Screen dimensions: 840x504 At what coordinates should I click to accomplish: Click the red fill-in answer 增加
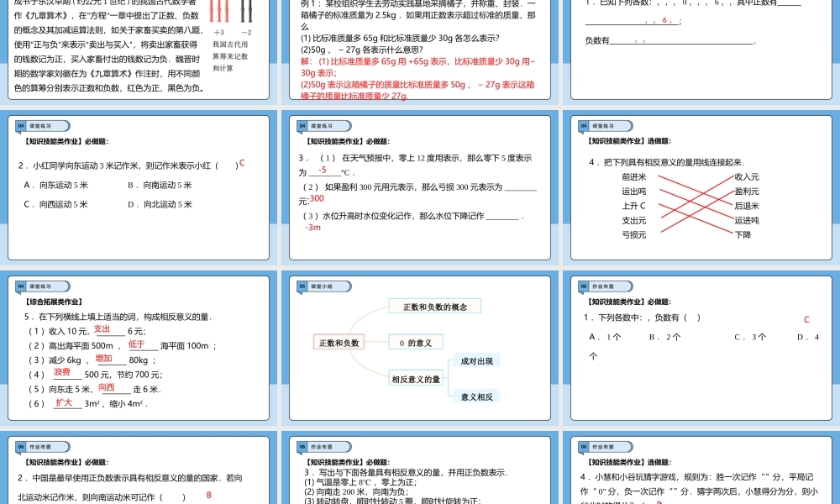[x=104, y=359]
